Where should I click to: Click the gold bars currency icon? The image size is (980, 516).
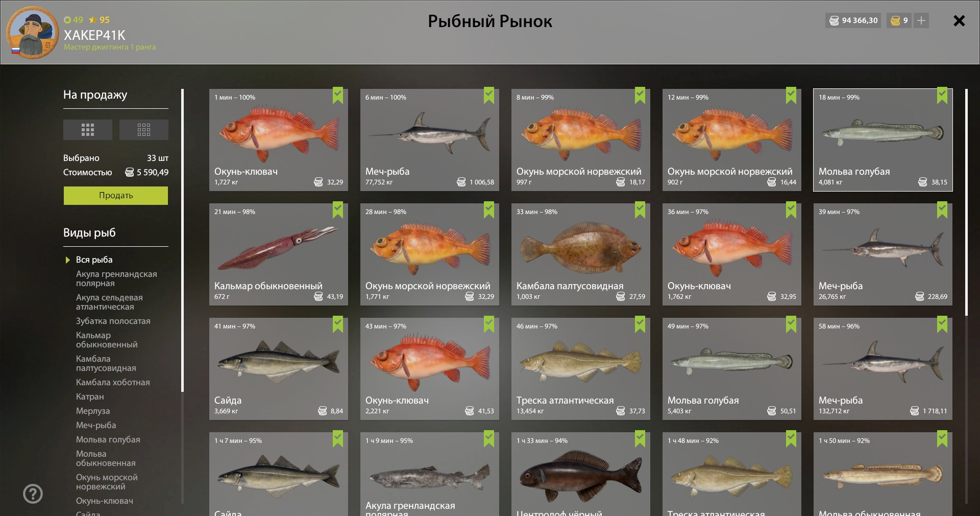point(895,20)
